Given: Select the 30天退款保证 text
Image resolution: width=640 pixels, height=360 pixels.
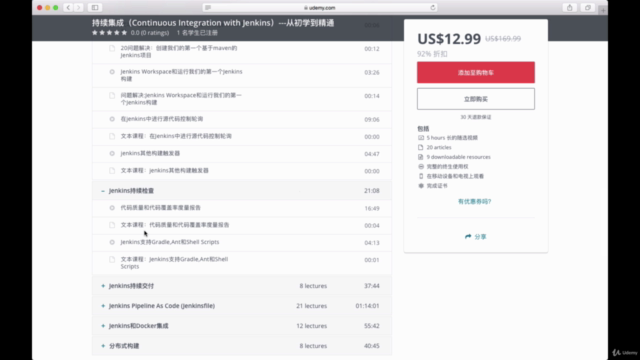Looking at the screenshot, I should pyautogui.click(x=476, y=117).
